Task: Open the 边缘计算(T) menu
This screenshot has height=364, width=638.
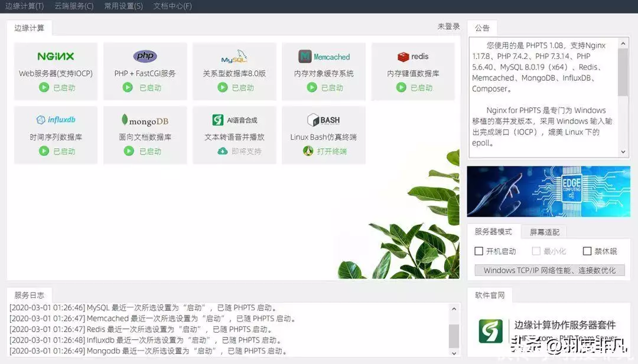Action: click(x=24, y=6)
